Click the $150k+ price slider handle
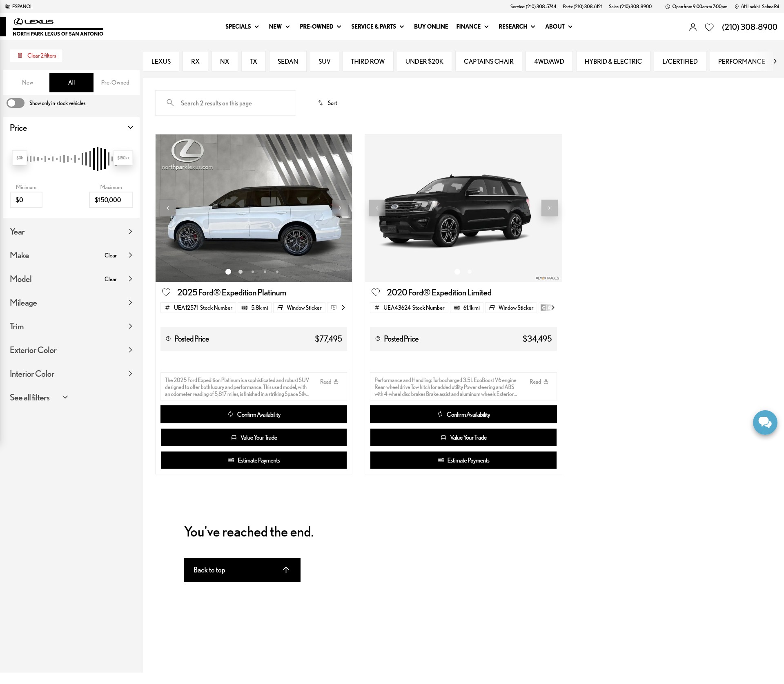 point(123,158)
